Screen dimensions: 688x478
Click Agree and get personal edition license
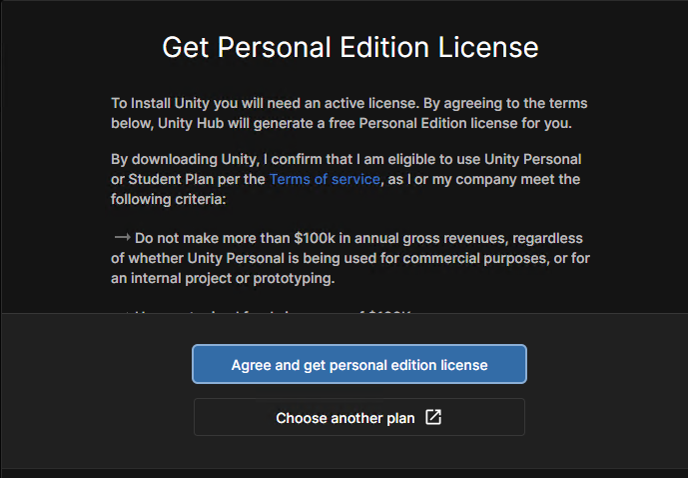pos(359,364)
